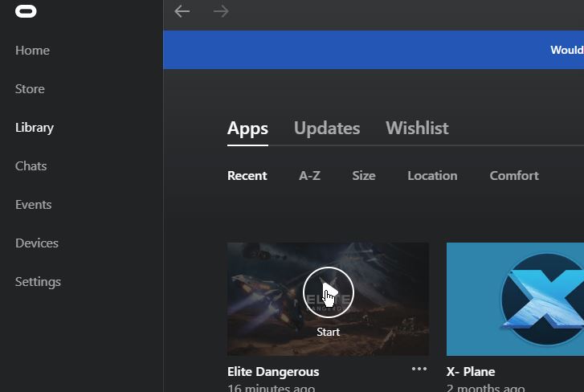Switch to the Apps tab
The height and width of the screenshot is (392, 584).
pos(247,129)
